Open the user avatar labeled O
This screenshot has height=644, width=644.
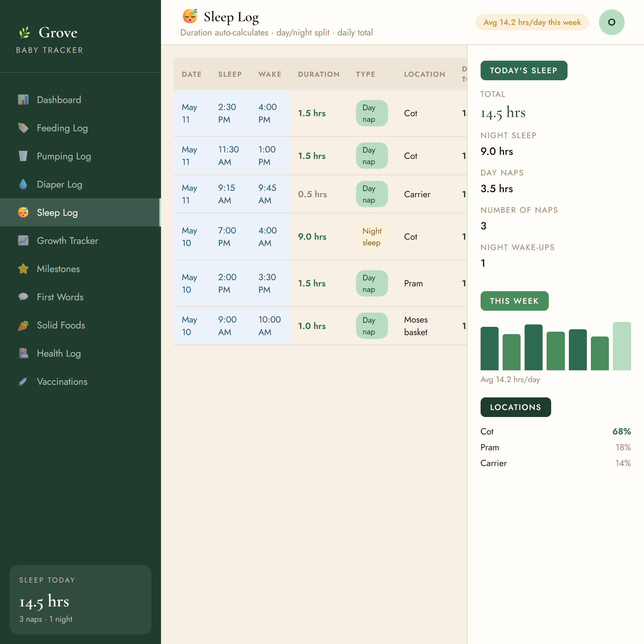tap(611, 22)
